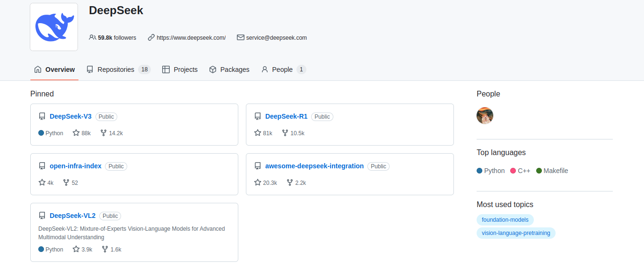Image resolution: width=644 pixels, height=269 pixels.
Task: Click the chain link icon beside the website URL
Action: point(151,37)
